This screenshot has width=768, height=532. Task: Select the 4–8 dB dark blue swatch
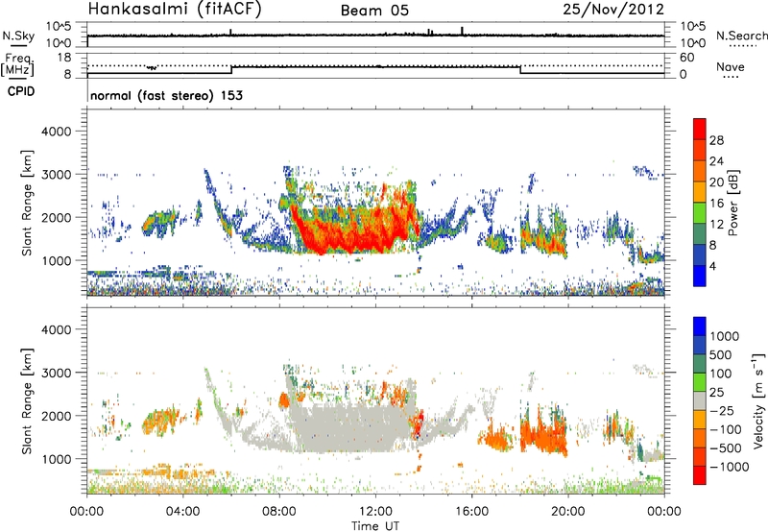(700, 255)
